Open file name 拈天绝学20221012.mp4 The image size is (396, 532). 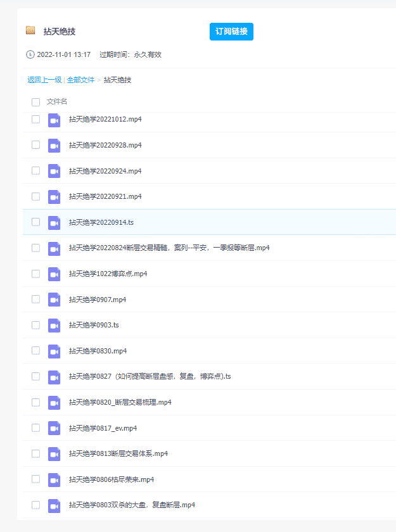coord(105,120)
